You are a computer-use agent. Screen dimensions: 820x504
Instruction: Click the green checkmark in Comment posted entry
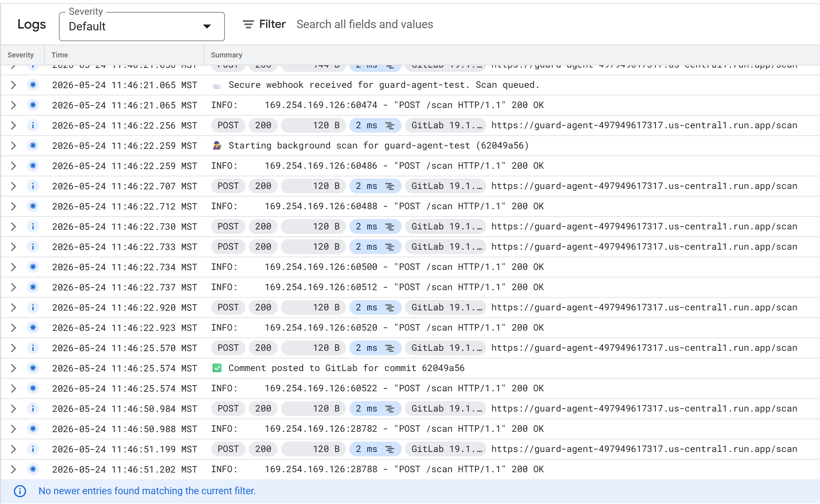[x=217, y=368]
